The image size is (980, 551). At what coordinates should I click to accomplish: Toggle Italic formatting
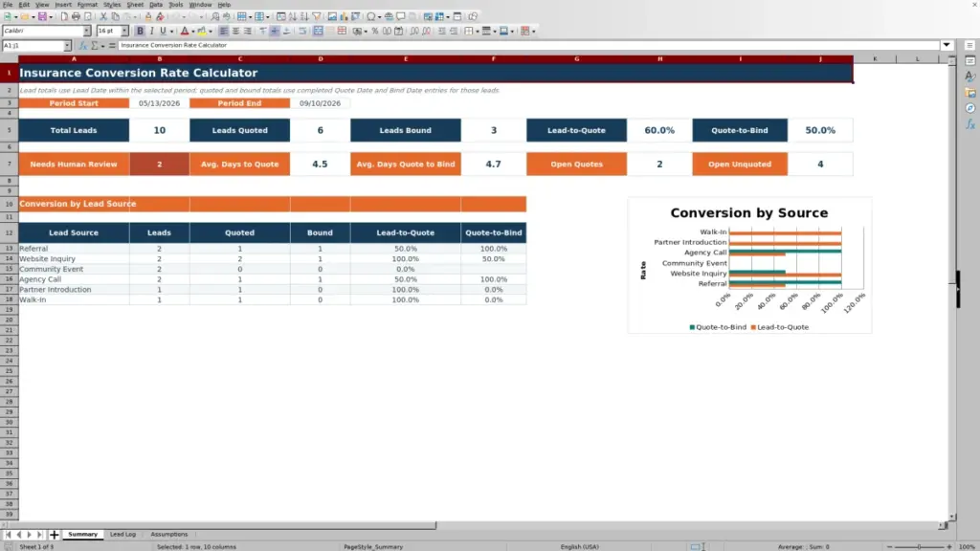pos(151,31)
